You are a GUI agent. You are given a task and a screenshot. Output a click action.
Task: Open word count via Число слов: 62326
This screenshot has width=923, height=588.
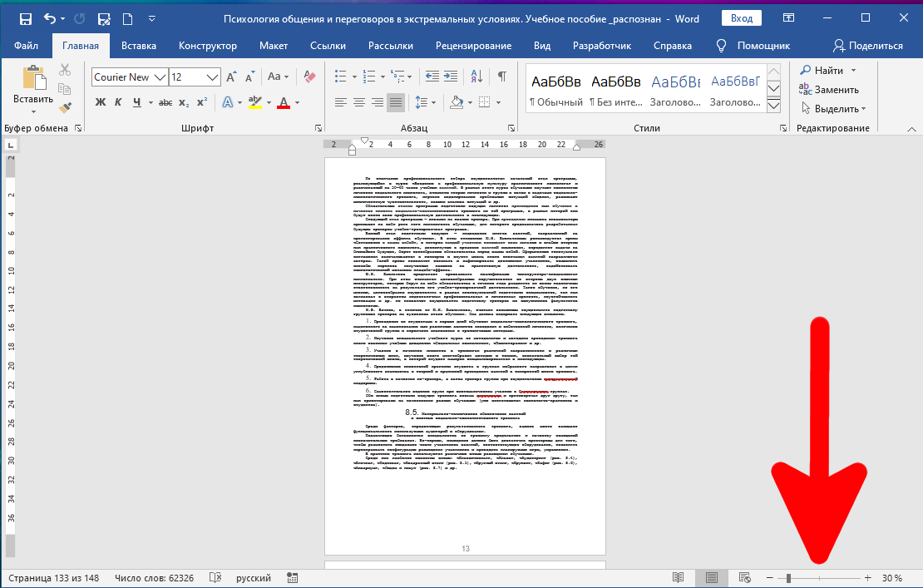pos(154,578)
